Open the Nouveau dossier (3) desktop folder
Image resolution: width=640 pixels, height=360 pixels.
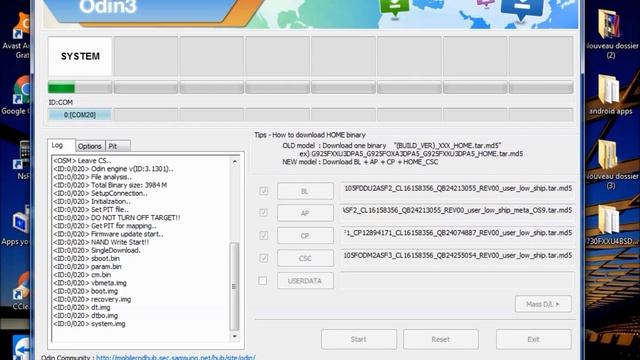click(x=610, y=163)
